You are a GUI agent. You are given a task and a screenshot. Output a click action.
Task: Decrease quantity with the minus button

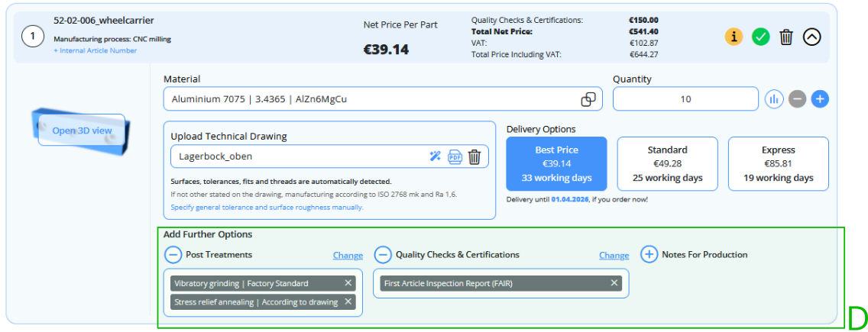point(797,99)
